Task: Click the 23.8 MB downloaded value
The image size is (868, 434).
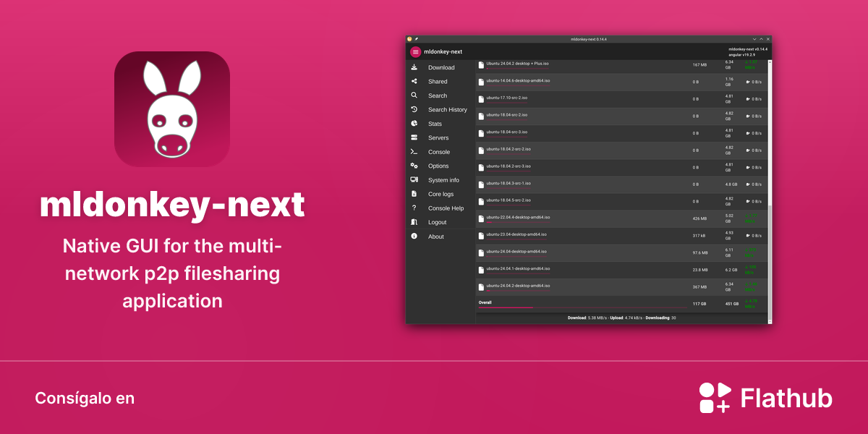Action: click(700, 269)
